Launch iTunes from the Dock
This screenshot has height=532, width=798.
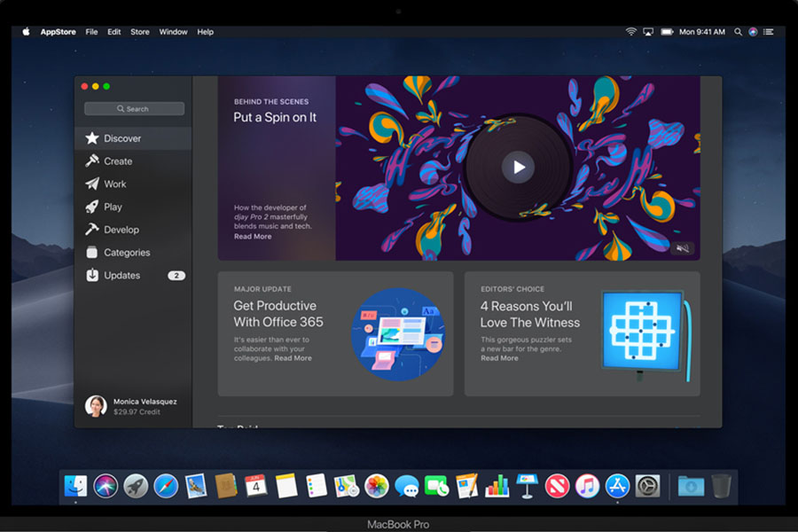point(587,486)
